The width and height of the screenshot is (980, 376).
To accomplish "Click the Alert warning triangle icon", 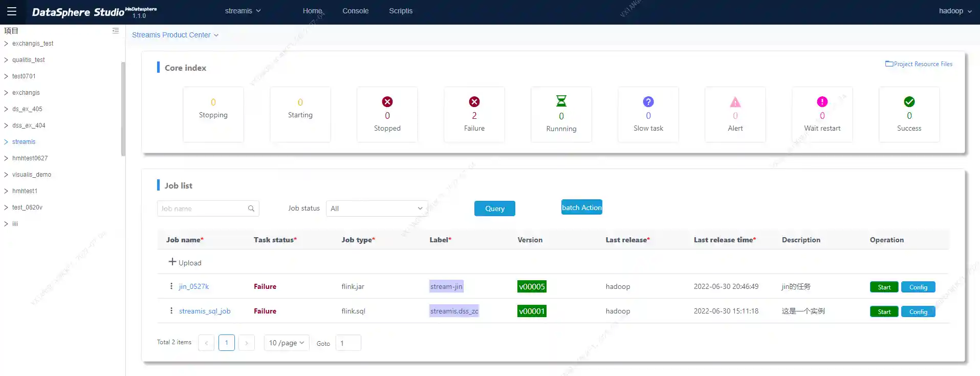I will coord(735,102).
